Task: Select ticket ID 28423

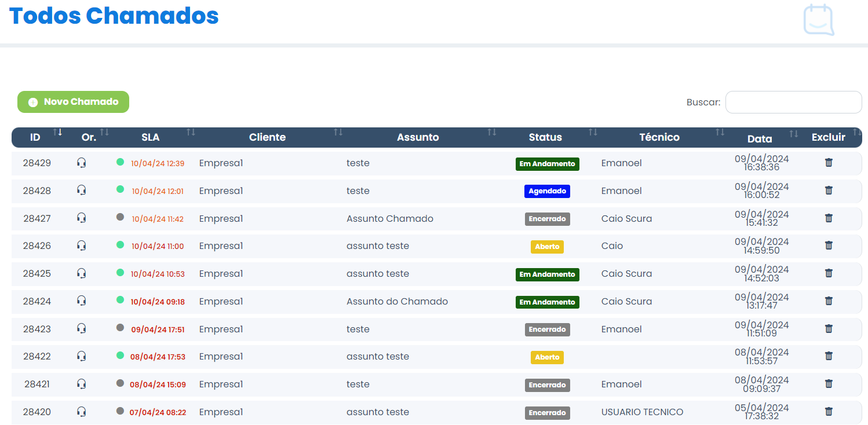Action: point(37,329)
